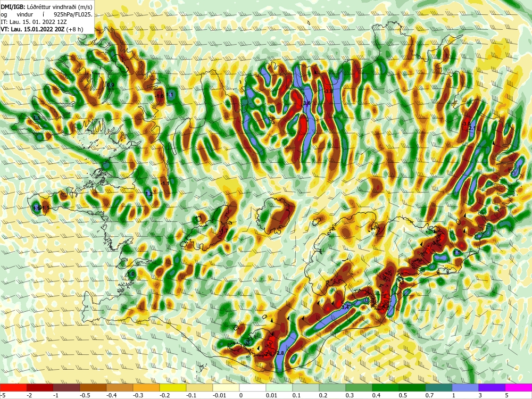
Task: Pick the tan-orange swatch between -0.4 and -0.3
Action: pyautogui.click(x=120, y=387)
